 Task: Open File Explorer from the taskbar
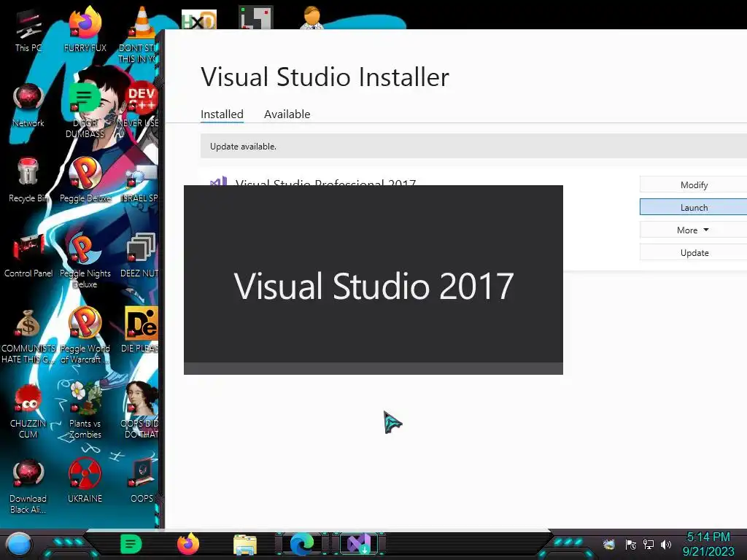pyautogui.click(x=245, y=545)
